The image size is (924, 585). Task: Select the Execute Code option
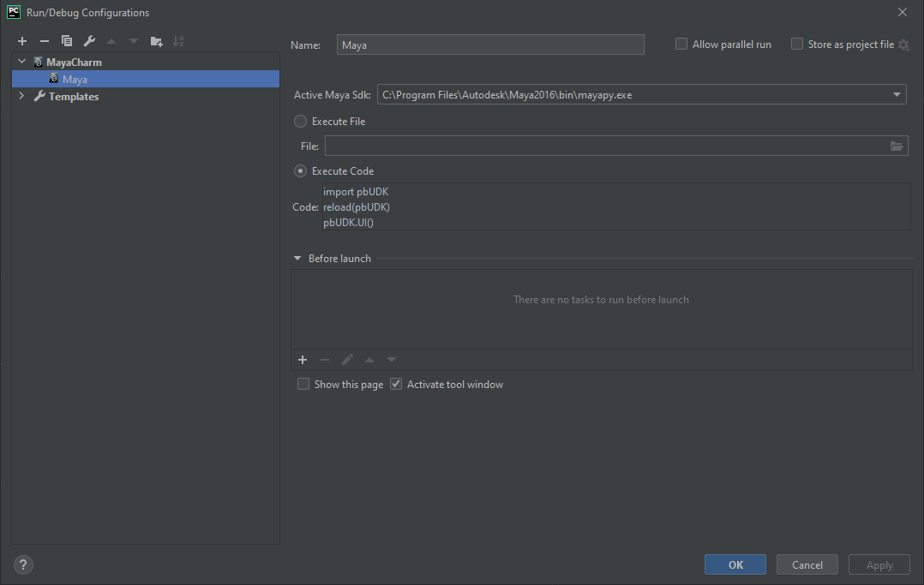tap(301, 170)
